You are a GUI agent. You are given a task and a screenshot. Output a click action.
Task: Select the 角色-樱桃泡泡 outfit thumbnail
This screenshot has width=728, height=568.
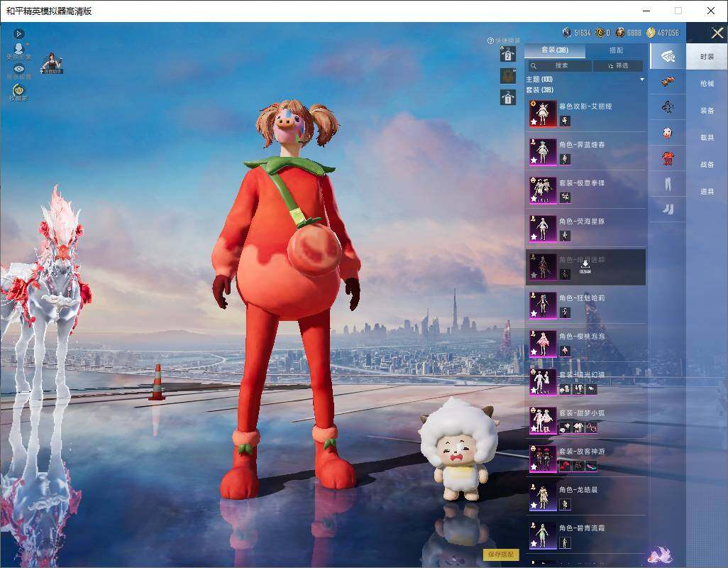pyautogui.click(x=543, y=343)
